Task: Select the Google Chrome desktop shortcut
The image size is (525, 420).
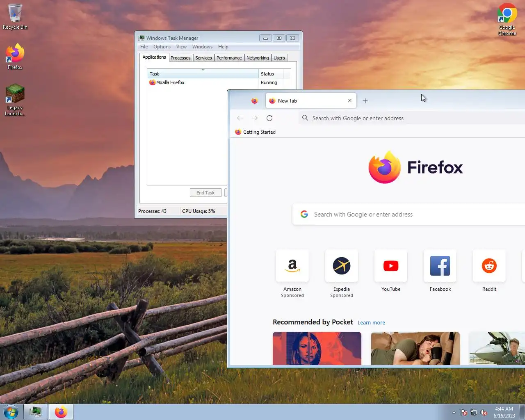Action: coord(507,19)
